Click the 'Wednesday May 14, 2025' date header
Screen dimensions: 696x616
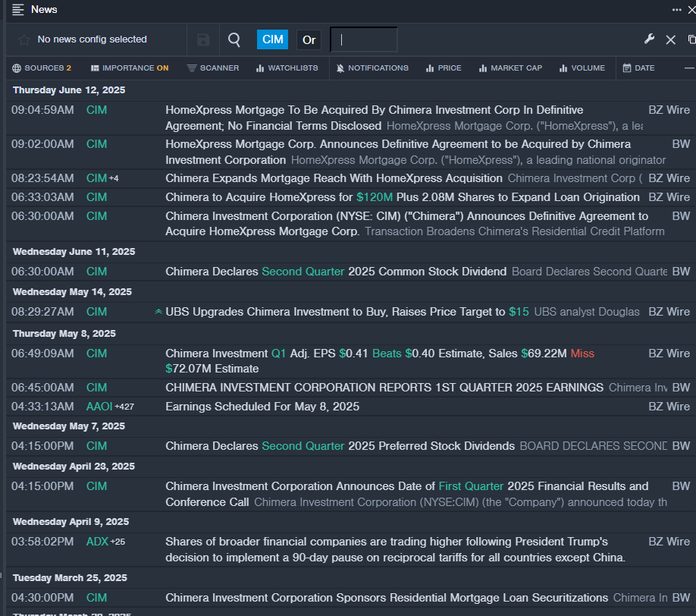click(x=72, y=292)
